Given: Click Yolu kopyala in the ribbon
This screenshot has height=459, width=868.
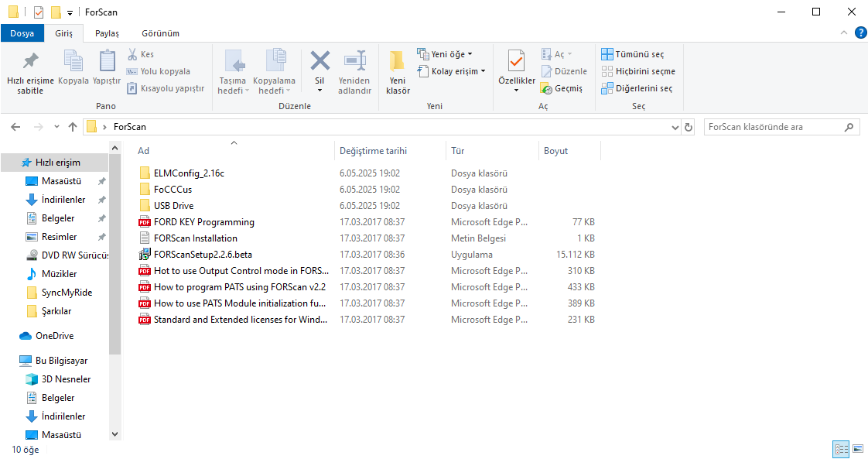Looking at the screenshot, I should 159,71.
